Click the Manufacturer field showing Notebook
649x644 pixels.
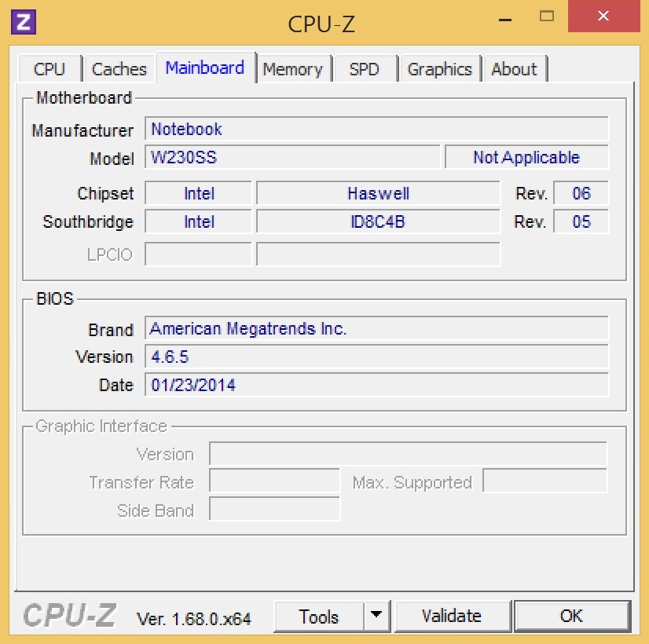(376, 129)
